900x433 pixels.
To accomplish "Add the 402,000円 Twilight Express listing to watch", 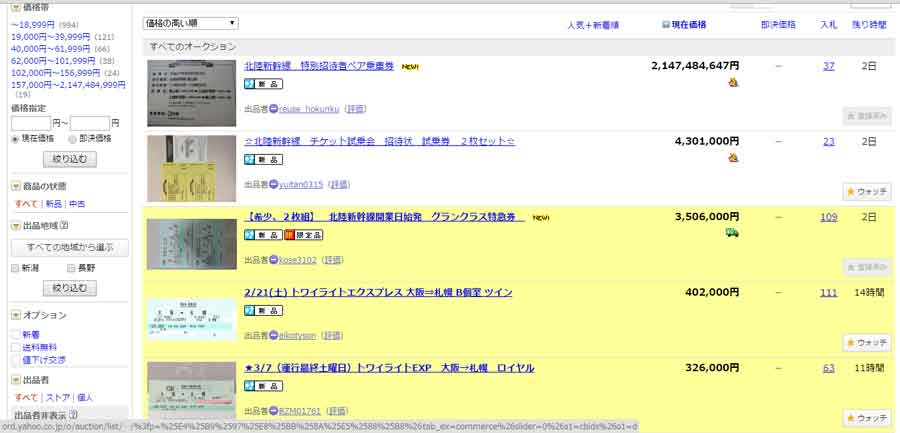I will coord(867,342).
